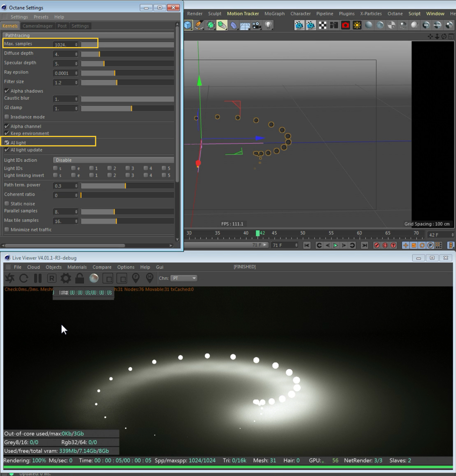Open the Materials menu in Live Viewer
The image size is (456, 476).
click(77, 267)
